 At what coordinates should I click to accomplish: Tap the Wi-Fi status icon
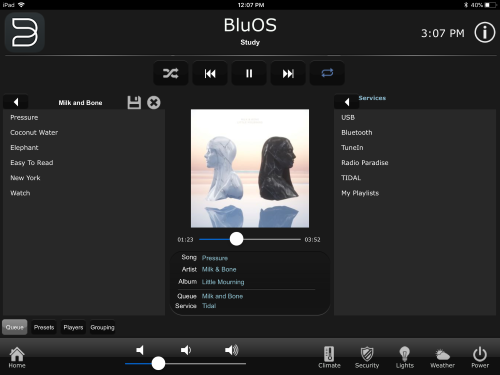(x=21, y=5)
